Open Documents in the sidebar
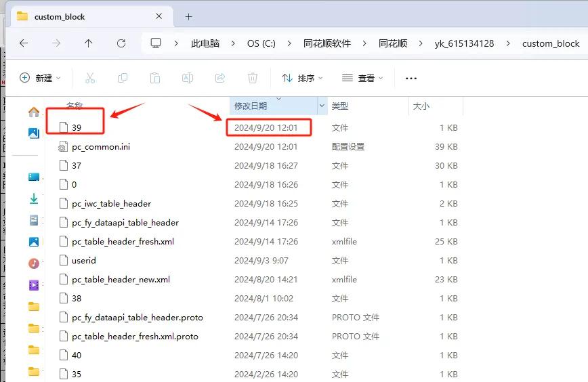This screenshot has width=588, height=382. [x=34, y=220]
